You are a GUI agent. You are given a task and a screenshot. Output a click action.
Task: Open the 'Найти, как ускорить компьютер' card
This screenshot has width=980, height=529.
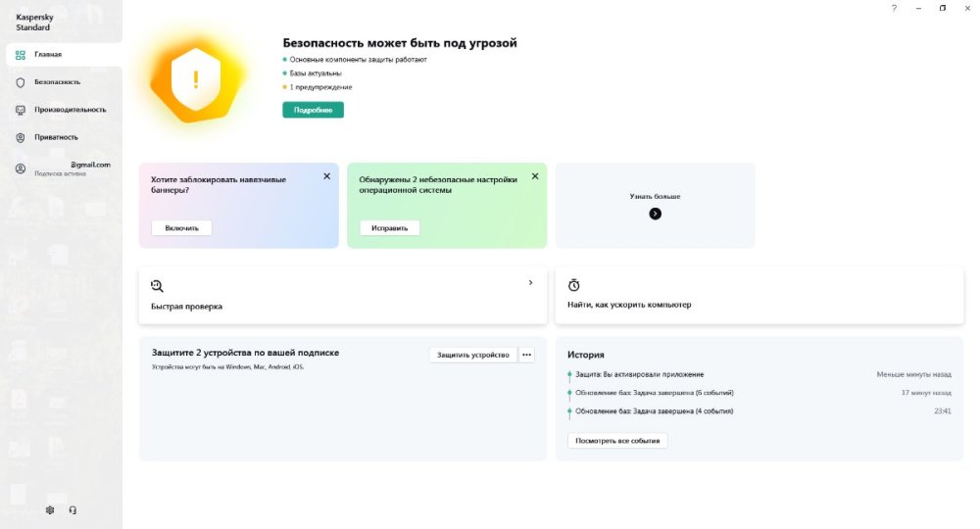759,295
